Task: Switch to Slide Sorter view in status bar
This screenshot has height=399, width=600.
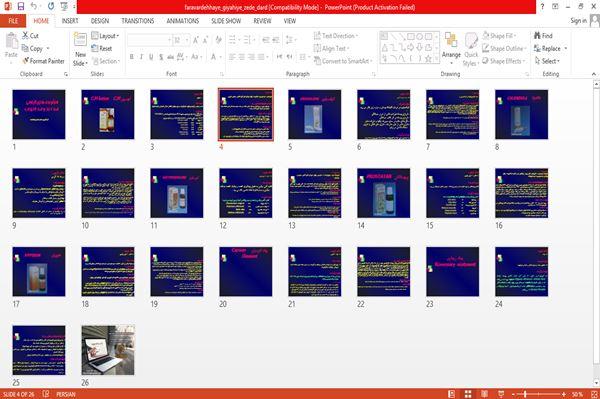Action: coord(468,394)
